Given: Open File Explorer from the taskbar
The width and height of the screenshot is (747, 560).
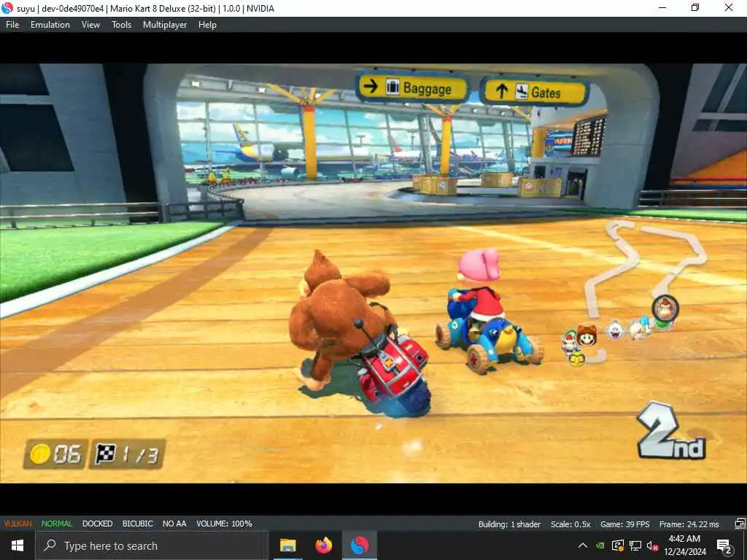Looking at the screenshot, I should click(287, 545).
